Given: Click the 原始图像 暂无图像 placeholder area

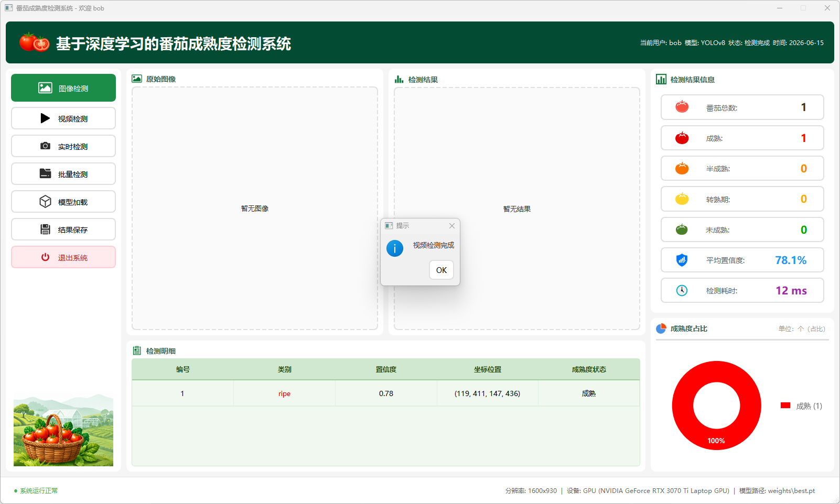Looking at the screenshot, I should click(x=255, y=209).
